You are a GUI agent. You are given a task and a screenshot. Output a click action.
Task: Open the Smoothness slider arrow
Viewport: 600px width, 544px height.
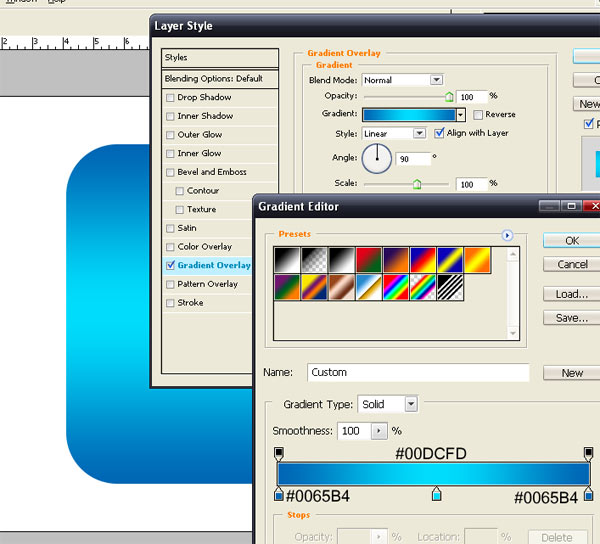click(379, 431)
